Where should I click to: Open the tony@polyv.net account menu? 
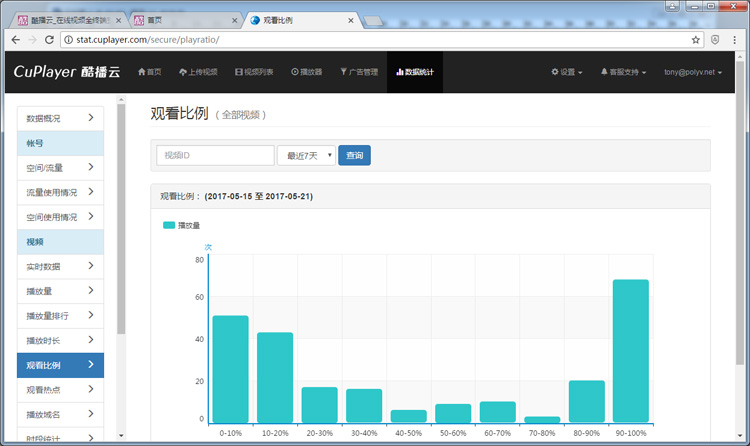coord(693,72)
